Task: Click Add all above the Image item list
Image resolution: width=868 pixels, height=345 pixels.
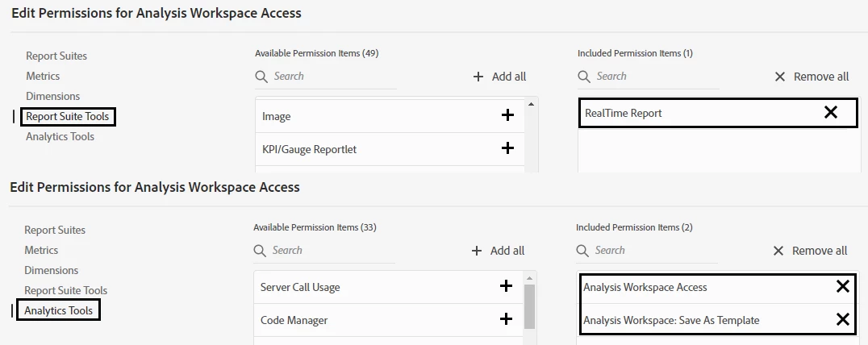Action: (x=499, y=77)
